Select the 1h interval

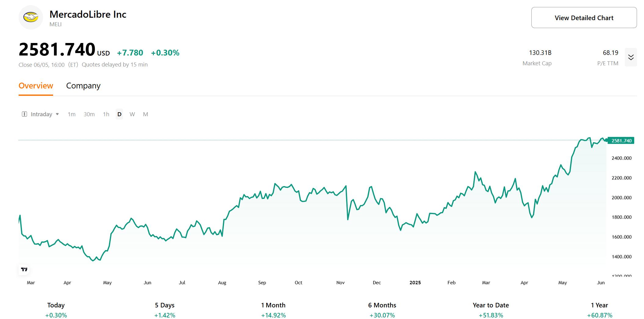tap(106, 114)
